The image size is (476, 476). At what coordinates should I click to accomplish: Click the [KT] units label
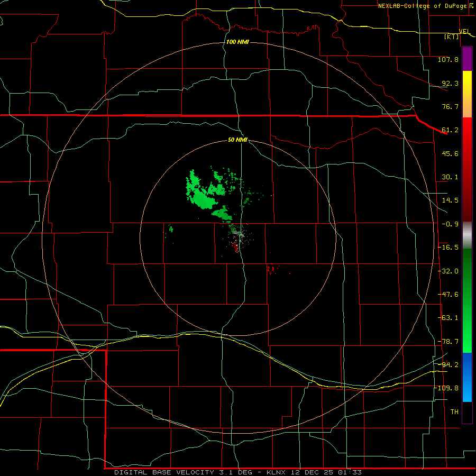[x=452, y=36]
